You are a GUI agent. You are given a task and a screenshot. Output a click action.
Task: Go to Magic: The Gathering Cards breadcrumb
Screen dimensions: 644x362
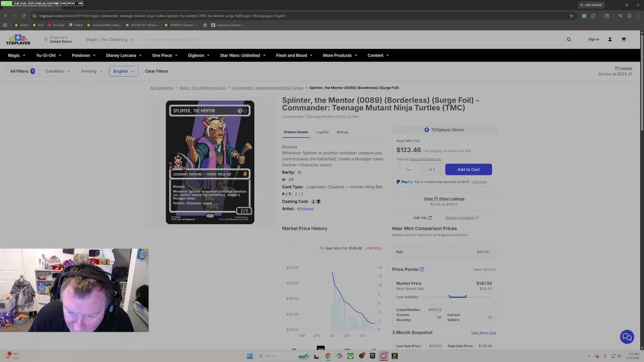pyautogui.click(x=203, y=87)
